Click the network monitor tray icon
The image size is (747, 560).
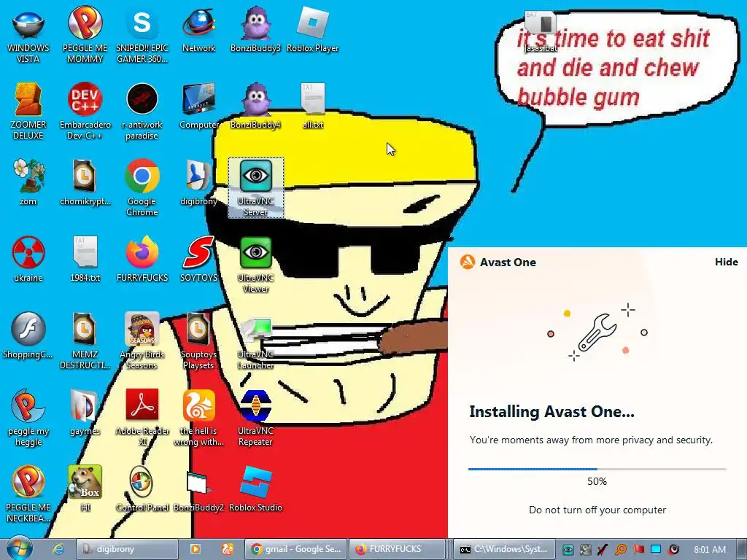tap(656, 550)
